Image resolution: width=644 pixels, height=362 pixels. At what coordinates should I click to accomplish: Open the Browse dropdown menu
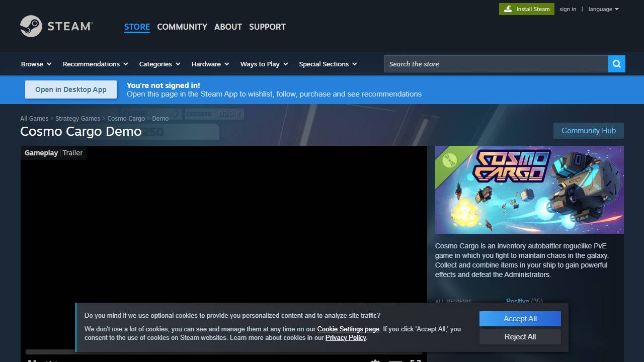coord(36,64)
